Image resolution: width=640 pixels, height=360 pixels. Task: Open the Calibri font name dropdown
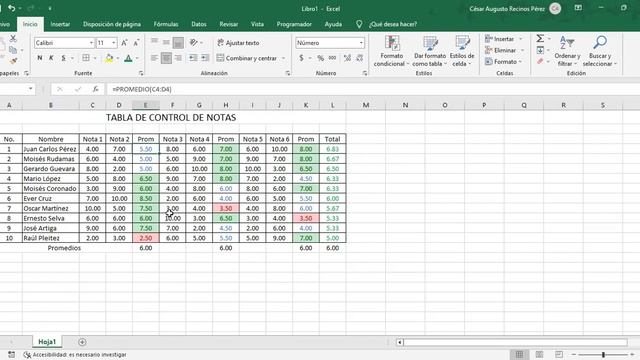(91, 43)
